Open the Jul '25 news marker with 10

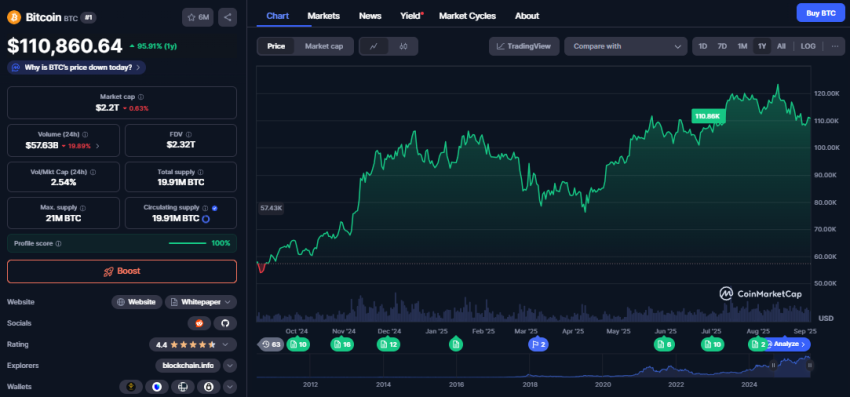click(712, 344)
